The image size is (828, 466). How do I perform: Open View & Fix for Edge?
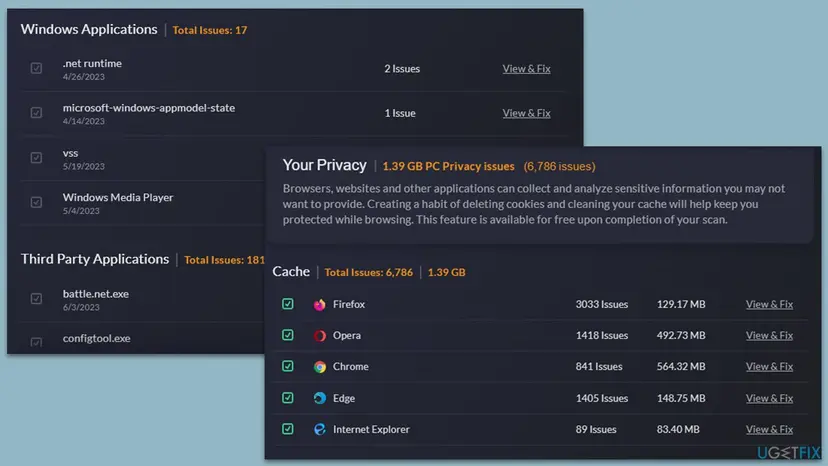pos(769,398)
